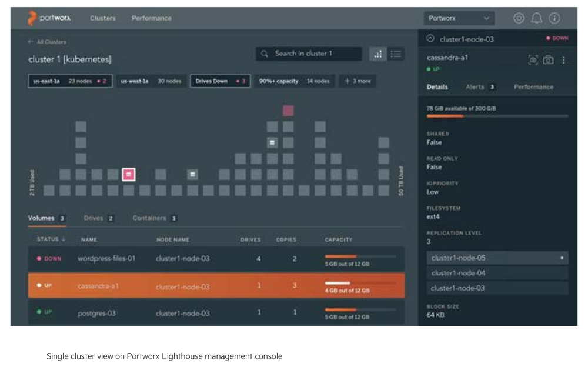Open the Performance menu in the top bar
This screenshot has width=588, height=370.
[152, 18]
